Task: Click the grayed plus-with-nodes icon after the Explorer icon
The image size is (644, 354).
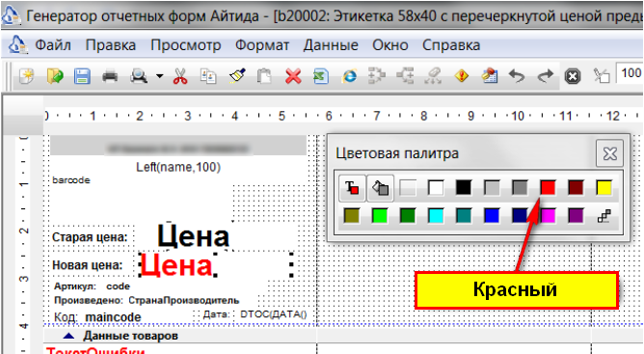Action: tap(377, 76)
